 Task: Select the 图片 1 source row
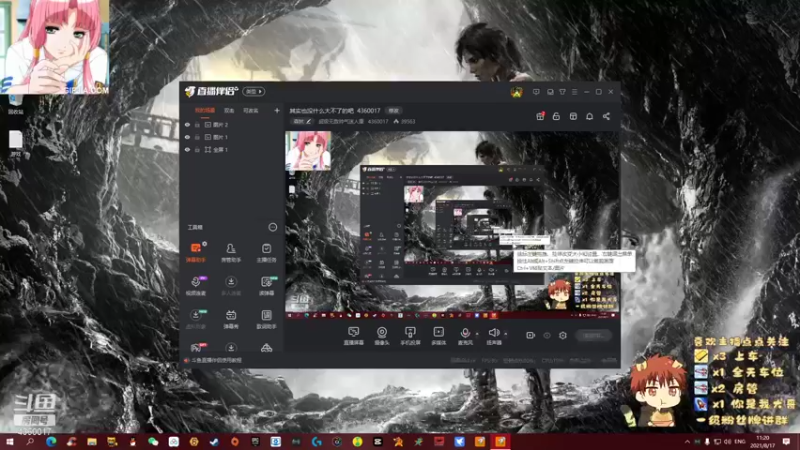pos(232,137)
